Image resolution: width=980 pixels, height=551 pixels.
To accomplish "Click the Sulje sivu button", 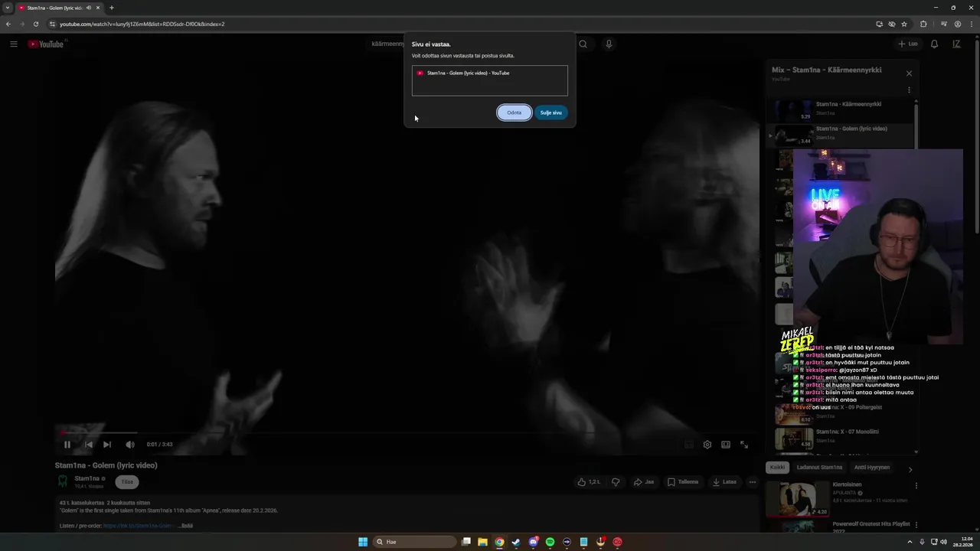I will point(550,112).
